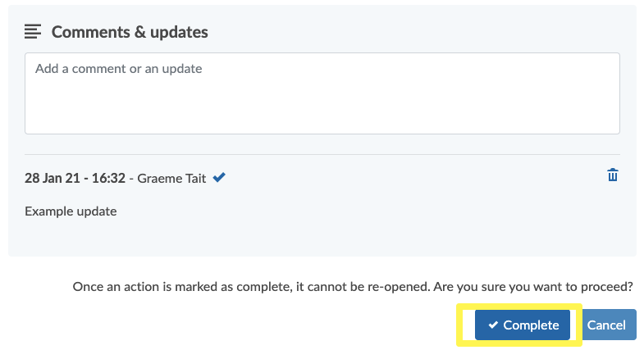Click the author name Graeme Tait
This screenshot has width=644, height=350.
pyautogui.click(x=171, y=179)
